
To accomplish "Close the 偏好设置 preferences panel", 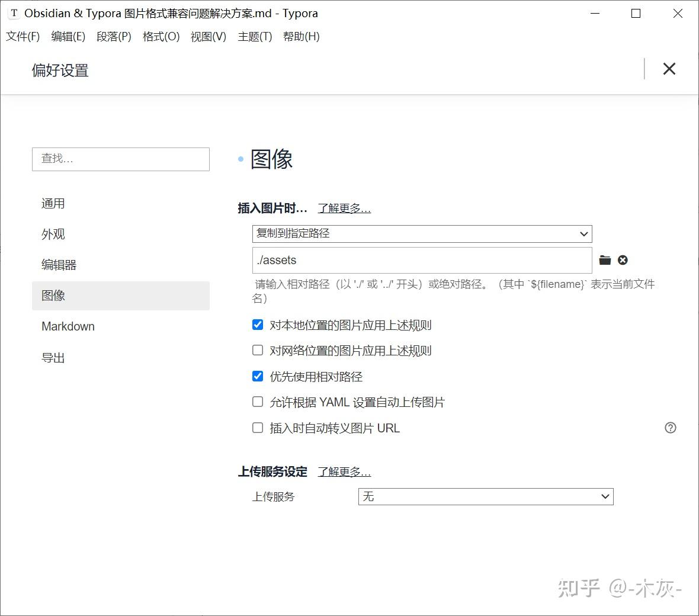I will pyautogui.click(x=669, y=69).
